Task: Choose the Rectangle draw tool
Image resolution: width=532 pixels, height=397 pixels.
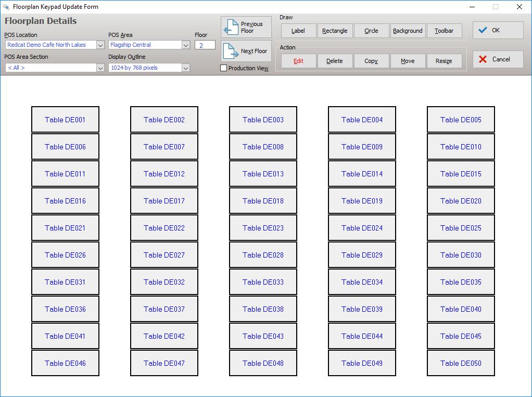Action: [x=335, y=31]
